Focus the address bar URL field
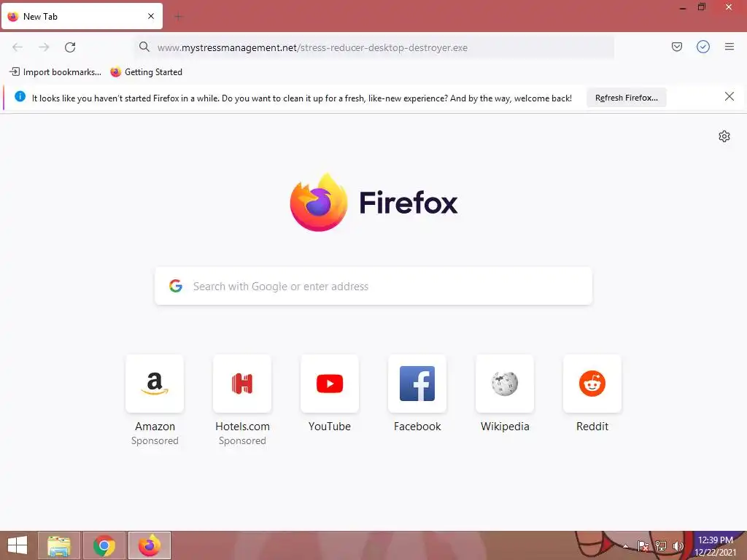Screen dimensions: 747x560 tap(374, 47)
